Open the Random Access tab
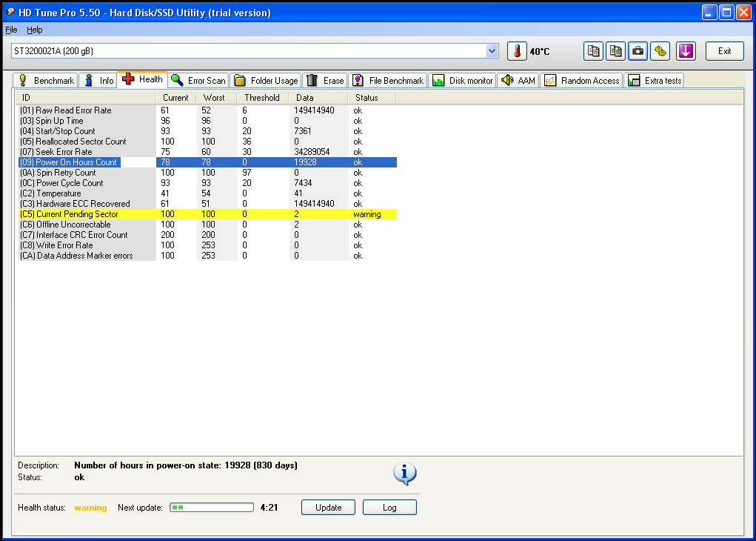Image resolution: width=756 pixels, height=541 pixels. point(581,81)
